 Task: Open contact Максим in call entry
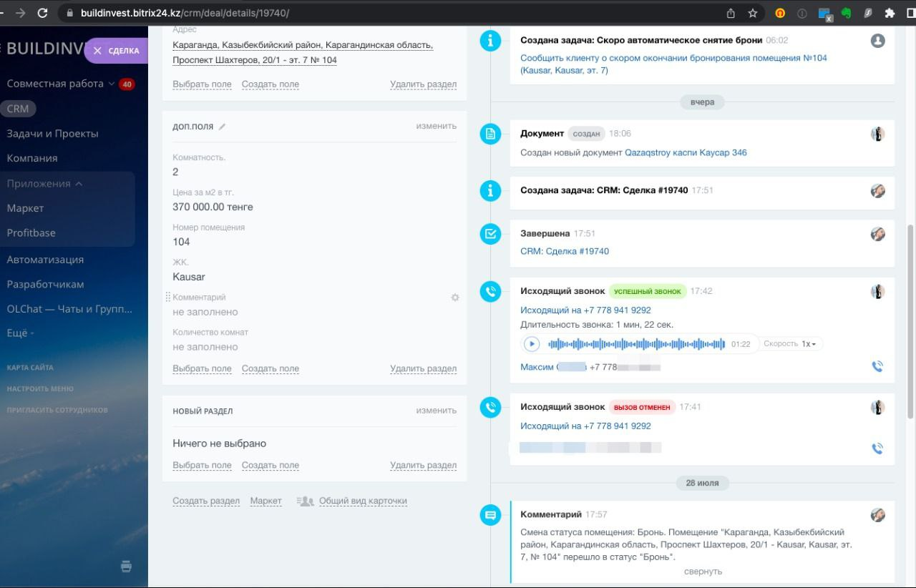tap(537, 367)
